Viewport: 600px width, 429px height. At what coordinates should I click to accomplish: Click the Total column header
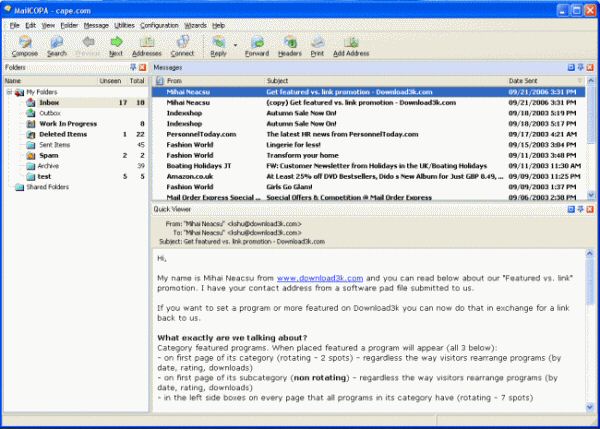137,81
